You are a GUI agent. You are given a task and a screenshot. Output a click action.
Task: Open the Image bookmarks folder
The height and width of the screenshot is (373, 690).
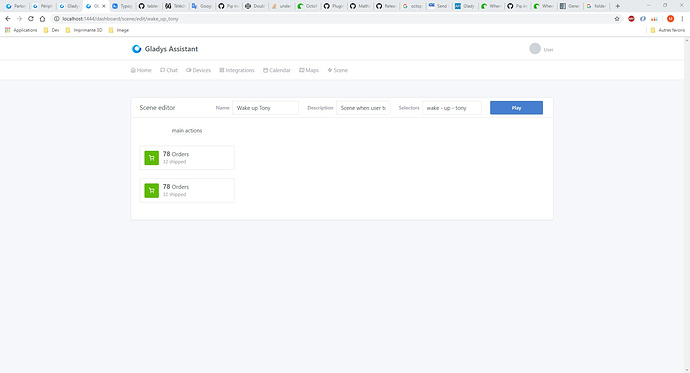118,30
